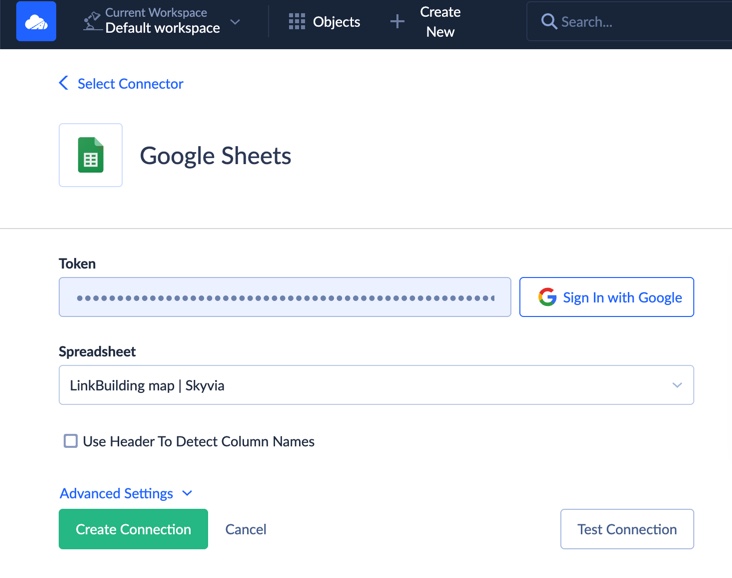732x578 pixels.
Task: Open the Objects grid icon
Action: tap(297, 21)
